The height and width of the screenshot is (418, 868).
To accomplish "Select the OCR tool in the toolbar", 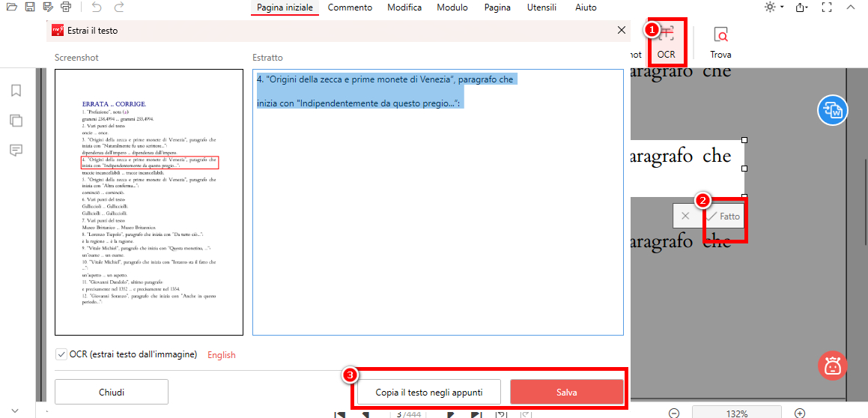I will 666,42.
